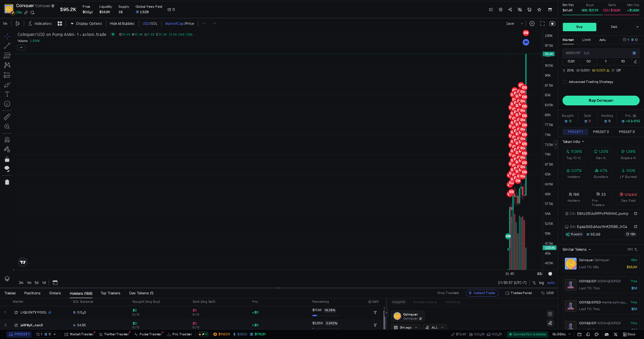
Task: Undo last chart action
Action: click(x=204, y=24)
